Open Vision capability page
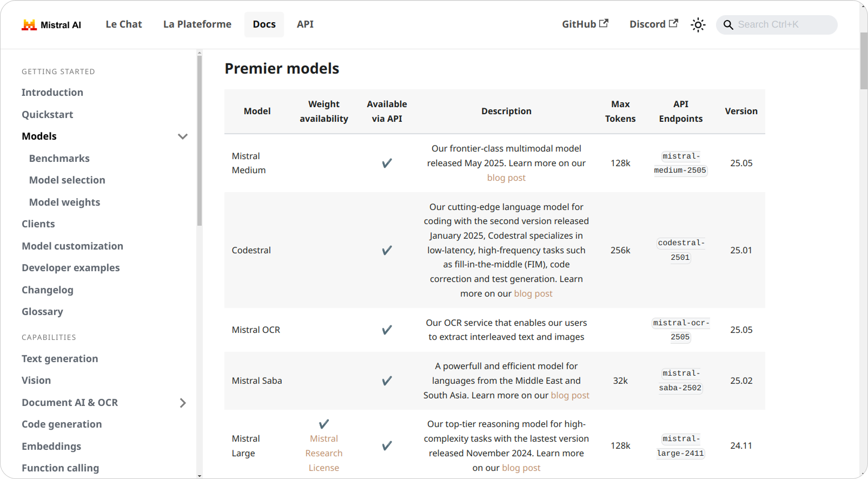This screenshot has height=479, width=868. (36, 380)
